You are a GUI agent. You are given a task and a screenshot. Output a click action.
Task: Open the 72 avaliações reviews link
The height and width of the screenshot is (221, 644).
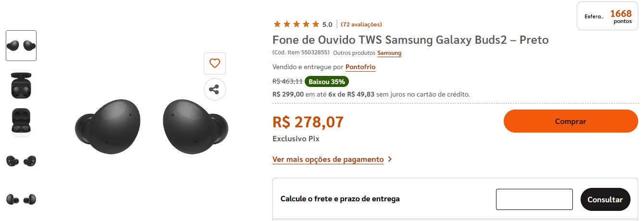coord(361,24)
